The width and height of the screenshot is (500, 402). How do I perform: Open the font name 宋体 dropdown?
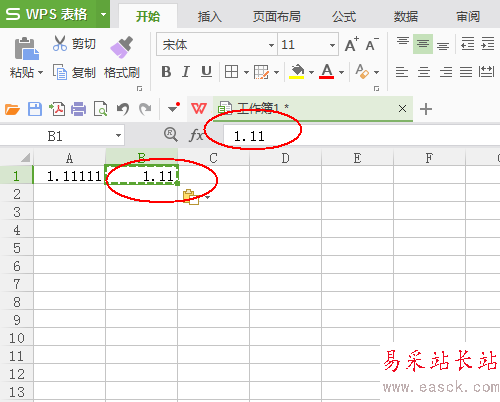coord(271,45)
